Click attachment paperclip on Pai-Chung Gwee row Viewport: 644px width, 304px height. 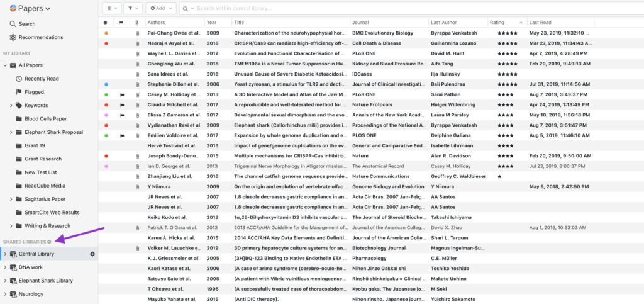pyautogui.click(x=137, y=33)
